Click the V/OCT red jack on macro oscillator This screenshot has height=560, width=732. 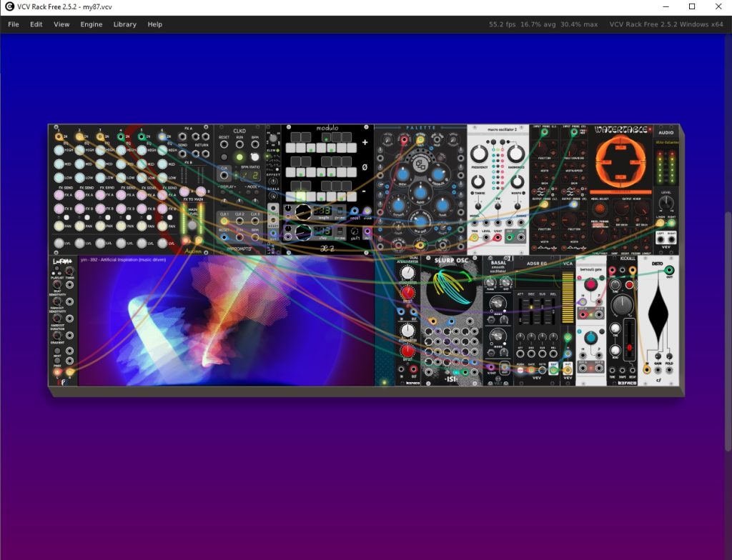[498, 238]
